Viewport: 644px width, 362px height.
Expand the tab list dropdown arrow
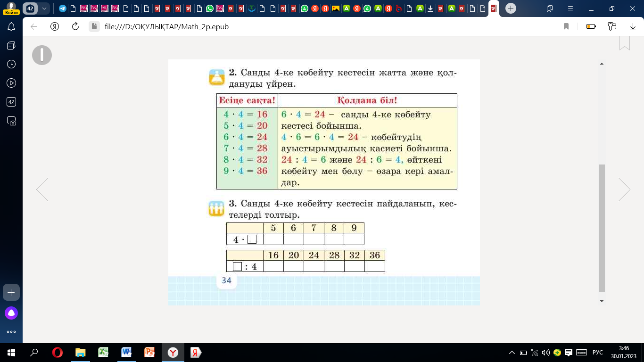click(44, 8)
